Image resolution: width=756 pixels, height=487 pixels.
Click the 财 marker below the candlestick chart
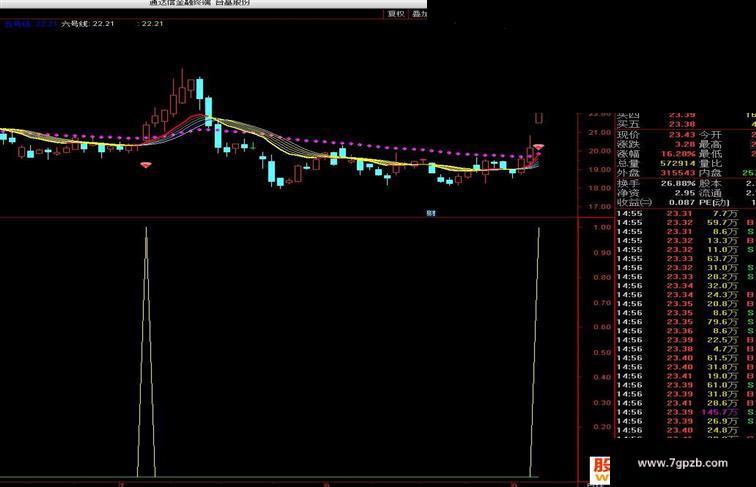431,213
